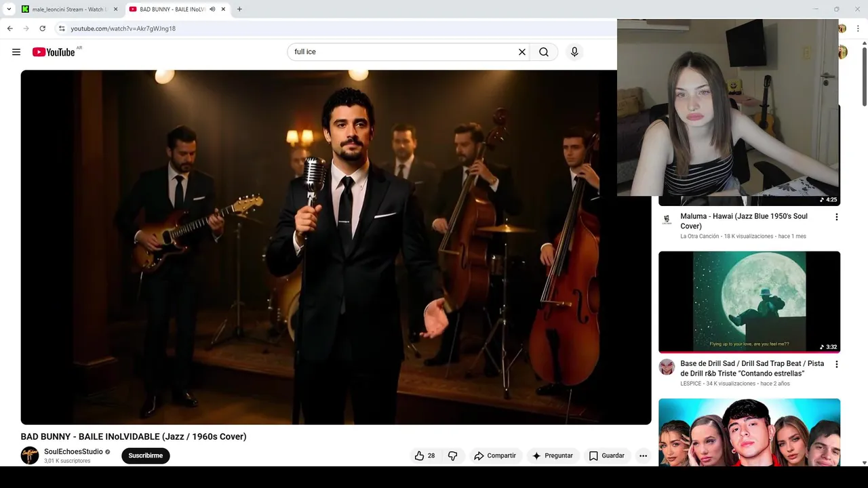The width and height of the screenshot is (868, 488).
Task: View site information icon in address bar
Action: coord(62,28)
